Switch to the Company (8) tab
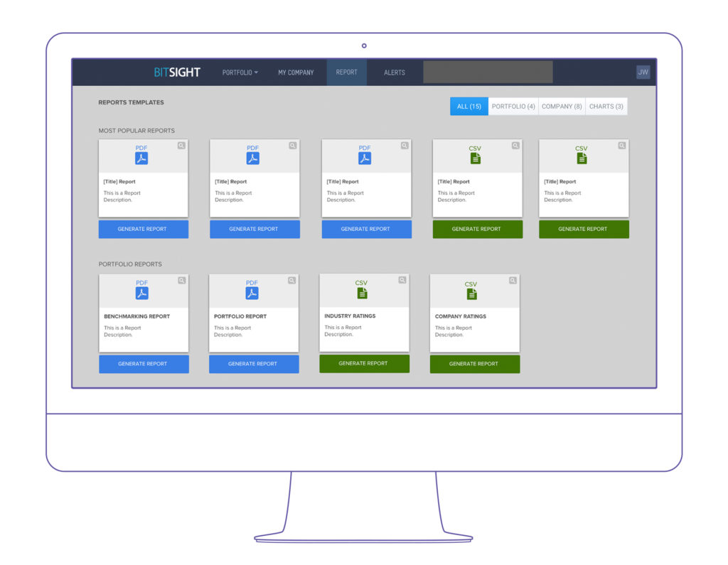 [562, 107]
